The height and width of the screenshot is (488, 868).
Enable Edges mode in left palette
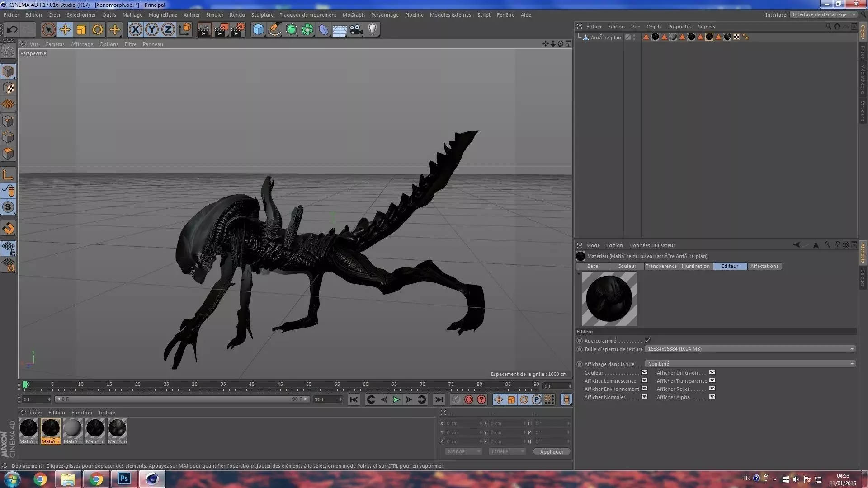[8, 137]
